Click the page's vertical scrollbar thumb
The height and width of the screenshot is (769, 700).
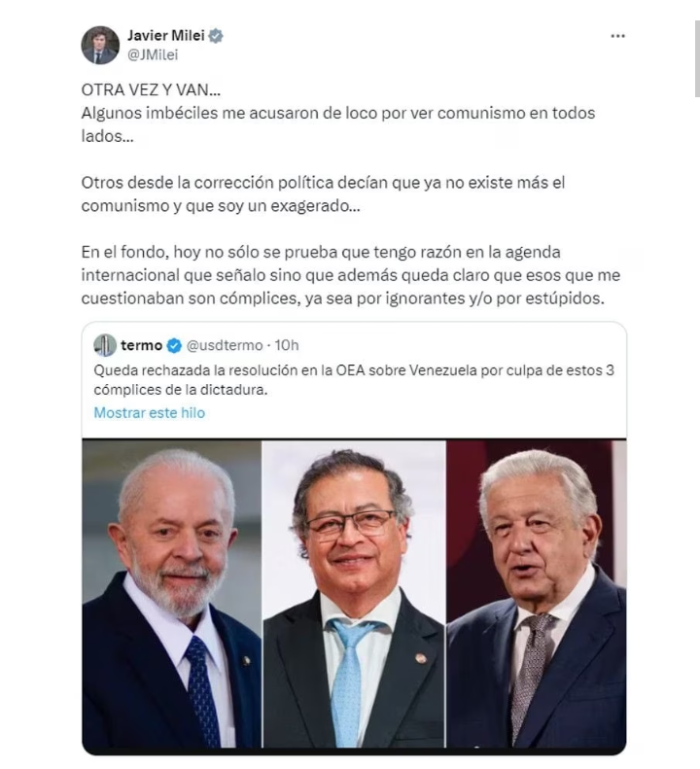tap(697, 59)
